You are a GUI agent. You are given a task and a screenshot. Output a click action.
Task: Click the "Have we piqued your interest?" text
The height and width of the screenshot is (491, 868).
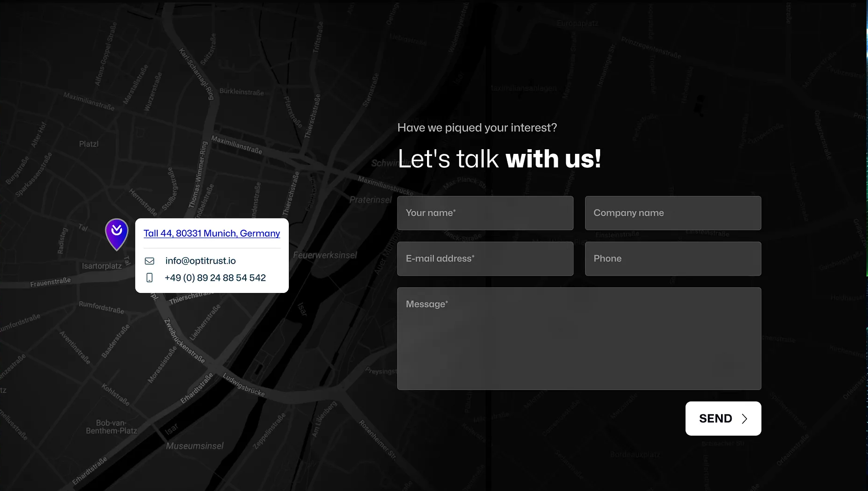[x=477, y=128]
